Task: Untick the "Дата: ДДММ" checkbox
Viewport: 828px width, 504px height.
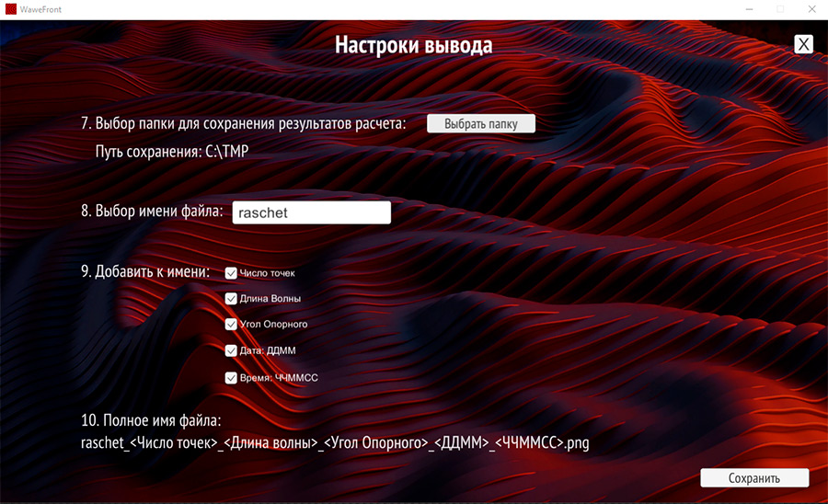Action: [x=231, y=350]
